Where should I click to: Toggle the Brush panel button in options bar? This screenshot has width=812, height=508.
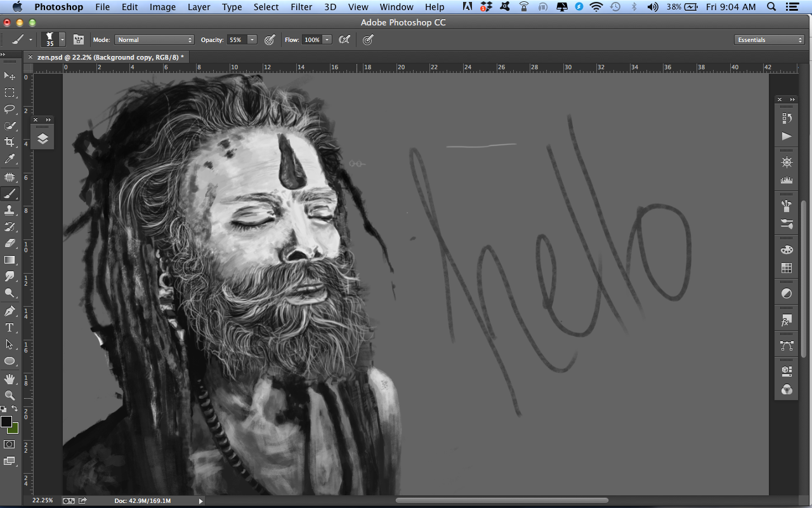coord(79,40)
